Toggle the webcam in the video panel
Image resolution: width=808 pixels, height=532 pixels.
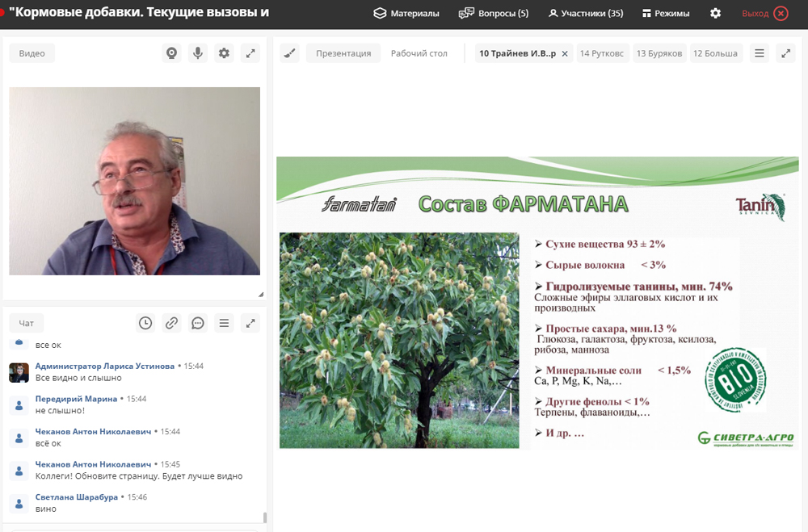171,53
